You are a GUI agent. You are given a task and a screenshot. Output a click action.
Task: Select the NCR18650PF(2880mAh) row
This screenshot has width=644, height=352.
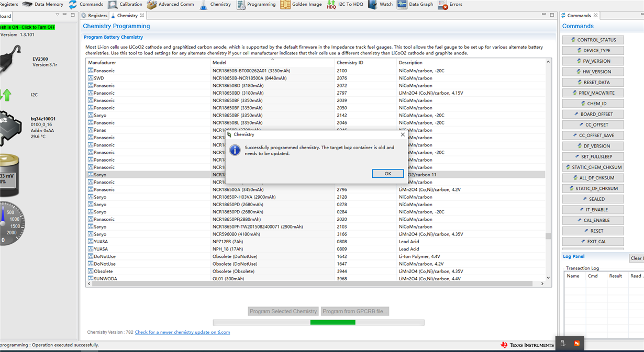(x=316, y=219)
